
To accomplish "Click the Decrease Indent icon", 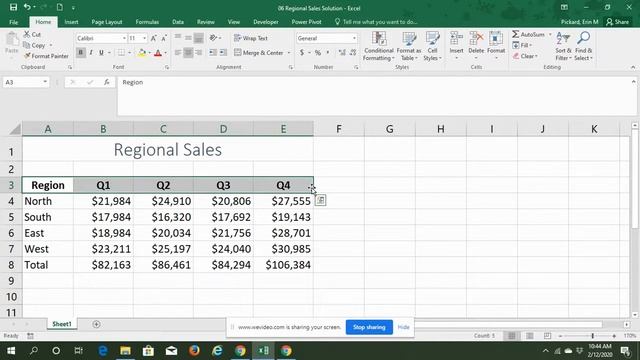I will click(x=213, y=53).
